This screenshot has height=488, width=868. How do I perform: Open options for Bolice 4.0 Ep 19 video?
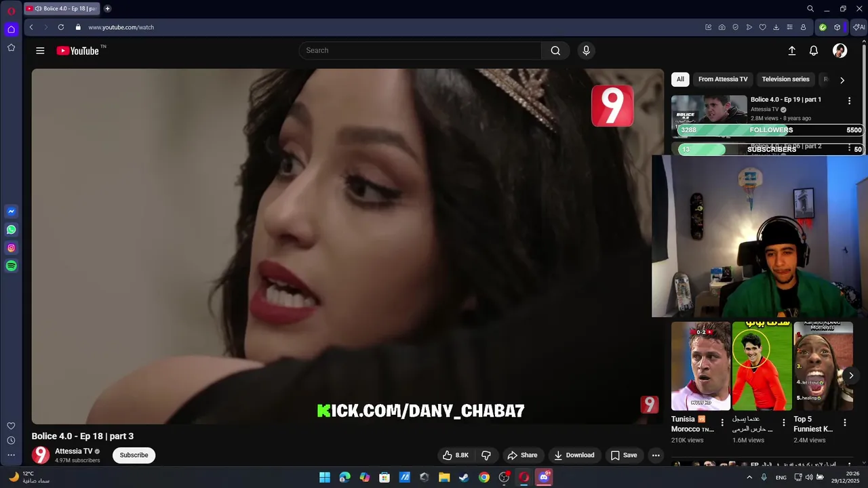click(x=849, y=100)
